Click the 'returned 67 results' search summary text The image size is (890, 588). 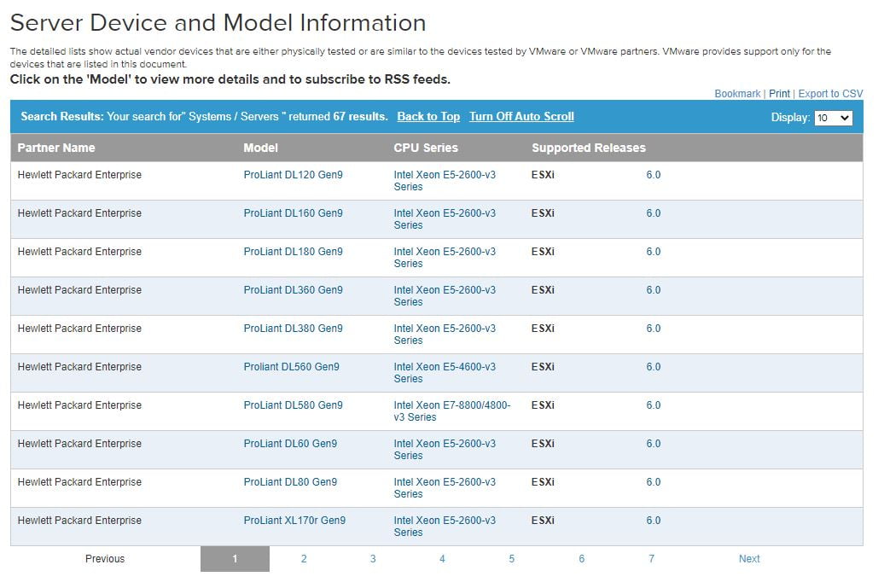338,116
